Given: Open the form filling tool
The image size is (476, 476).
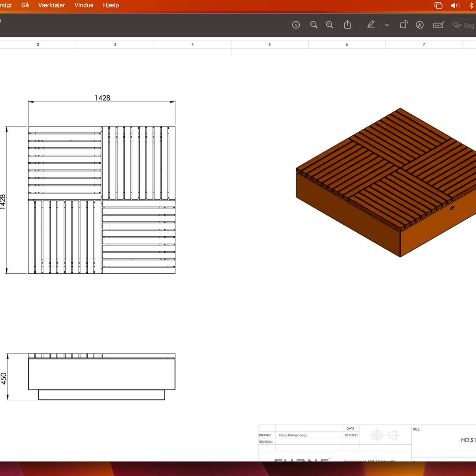Looking at the screenshot, I should [439, 25].
